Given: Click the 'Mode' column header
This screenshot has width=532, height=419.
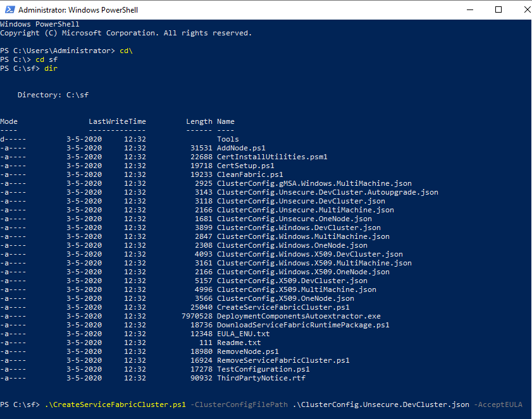Looking at the screenshot, I should point(9,121).
